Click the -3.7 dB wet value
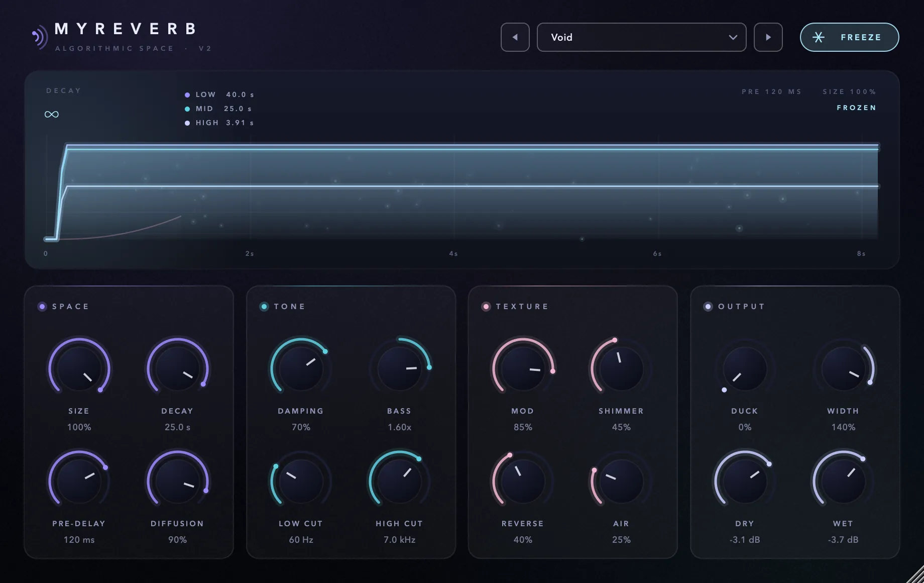924x583 pixels. pyautogui.click(x=843, y=540)
